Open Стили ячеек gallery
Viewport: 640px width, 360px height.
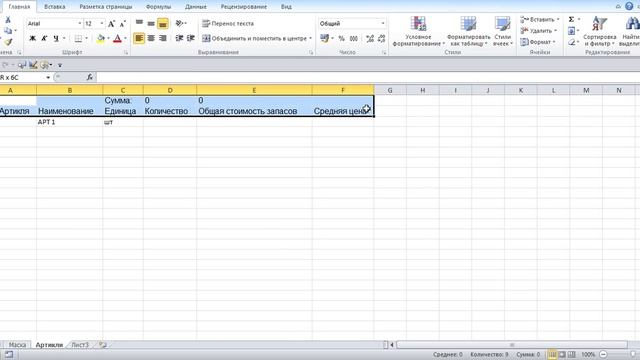click(x=502, y=31)
